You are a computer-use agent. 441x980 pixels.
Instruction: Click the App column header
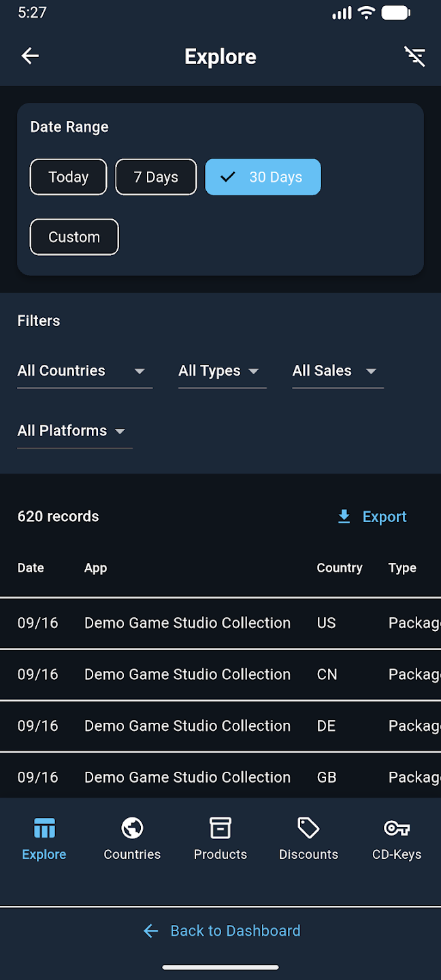tap(95, 568)
